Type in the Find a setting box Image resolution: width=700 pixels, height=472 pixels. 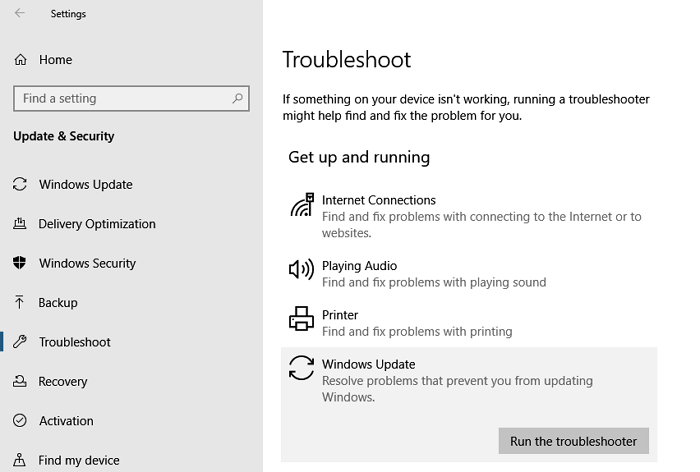click(120, 99)
